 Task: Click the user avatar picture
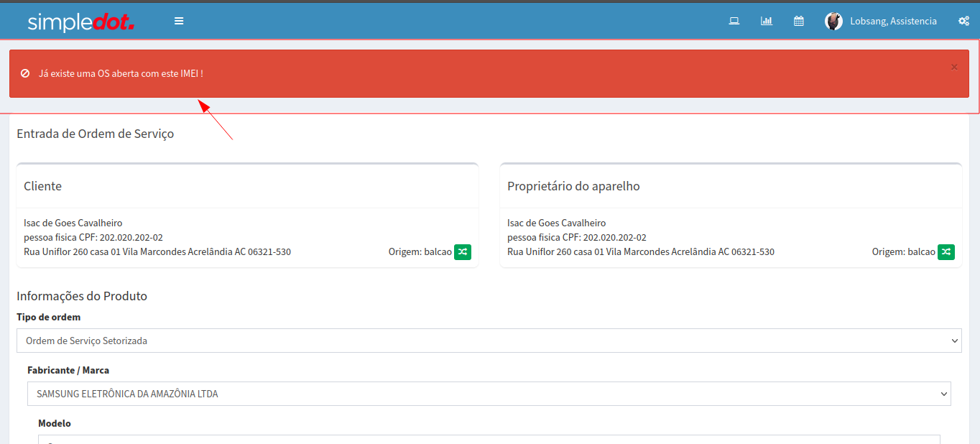[833, 21]
